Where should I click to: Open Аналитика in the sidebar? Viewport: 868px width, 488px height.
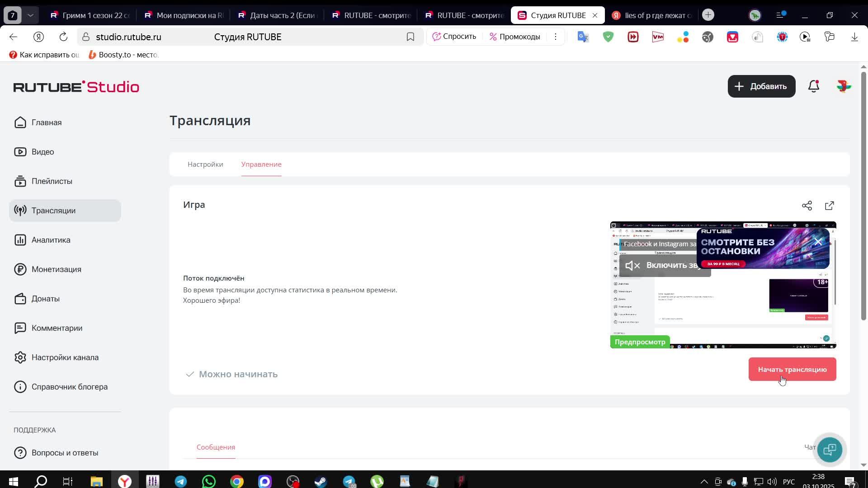tap(51, 240)
